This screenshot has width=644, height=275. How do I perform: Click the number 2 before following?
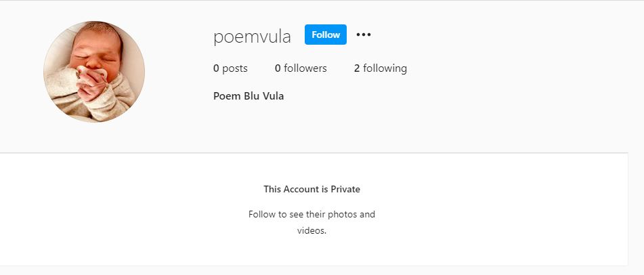tap(357, 68)
